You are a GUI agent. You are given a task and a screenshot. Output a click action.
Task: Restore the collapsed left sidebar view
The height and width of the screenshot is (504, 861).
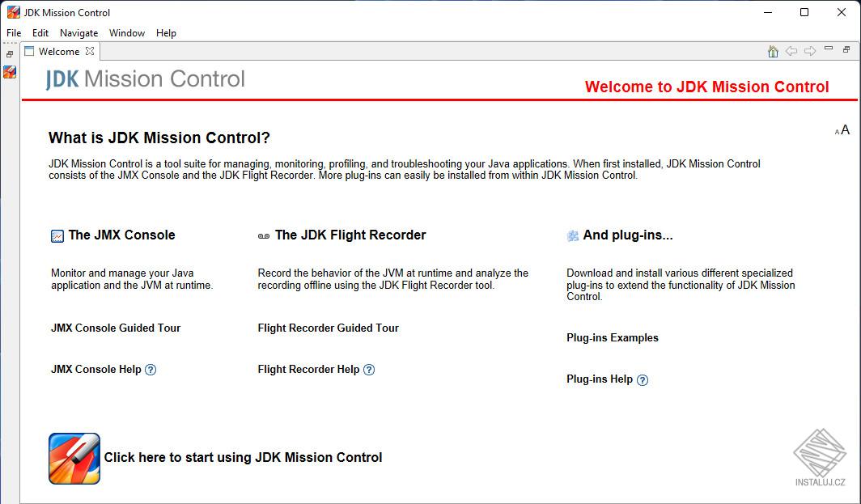point(10,54)
